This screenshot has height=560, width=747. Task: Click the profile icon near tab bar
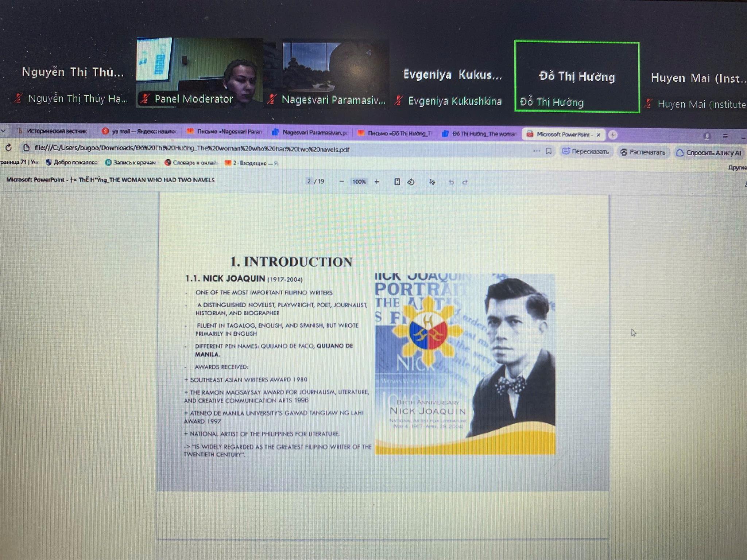[707, 136]
